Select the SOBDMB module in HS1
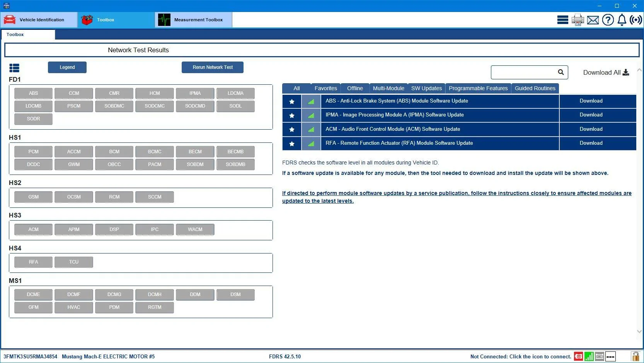Screen dimensions: 644x363 click(x=235, y=164)
